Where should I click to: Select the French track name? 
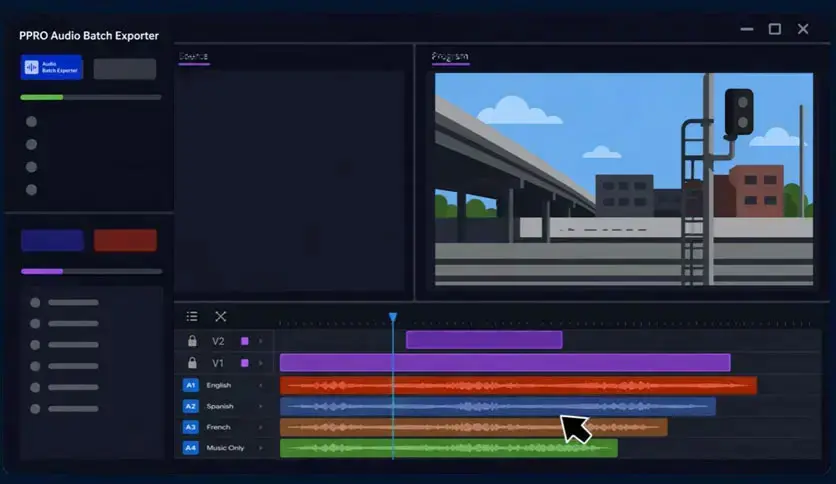click(x=218, y=427)
